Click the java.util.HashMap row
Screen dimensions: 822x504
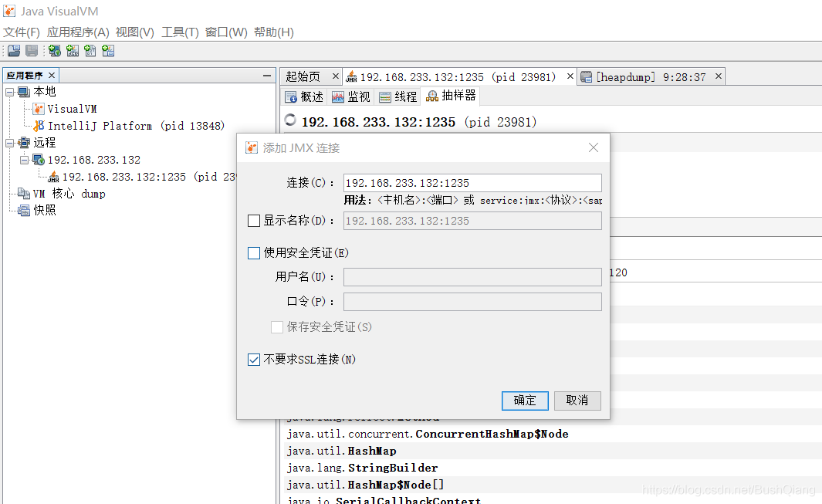tap(553, 451)
